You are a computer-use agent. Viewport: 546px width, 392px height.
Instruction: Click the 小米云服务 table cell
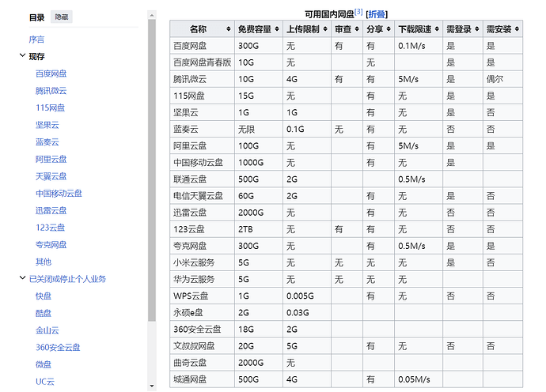tap(202, 262)
